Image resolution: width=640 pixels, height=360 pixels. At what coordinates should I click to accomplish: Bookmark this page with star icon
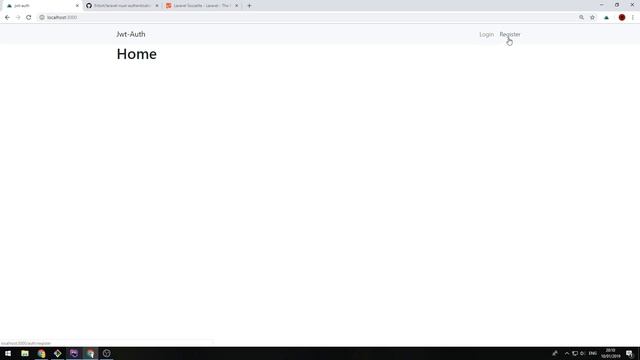tap(592, 18)
